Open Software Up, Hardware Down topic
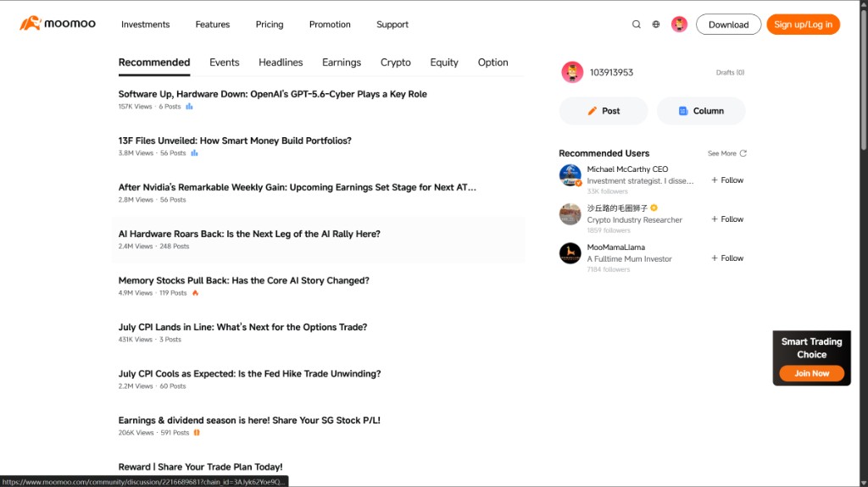The width and height of the screenshot is (868, 487). (272, 94)
